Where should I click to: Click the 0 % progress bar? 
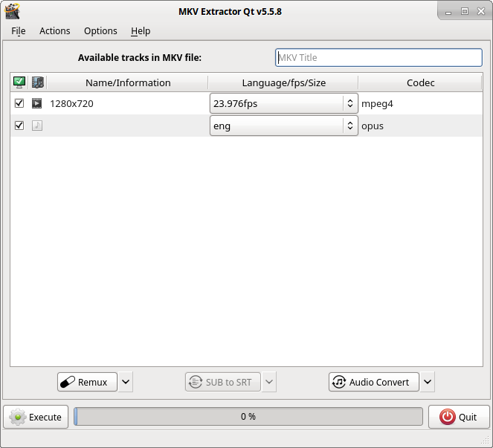point(248,417)
